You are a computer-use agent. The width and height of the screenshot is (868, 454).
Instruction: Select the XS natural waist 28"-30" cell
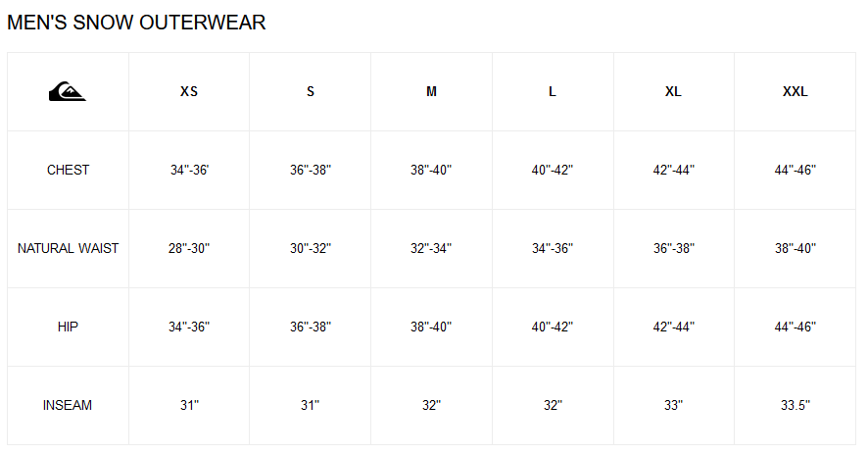pos(189,249)
